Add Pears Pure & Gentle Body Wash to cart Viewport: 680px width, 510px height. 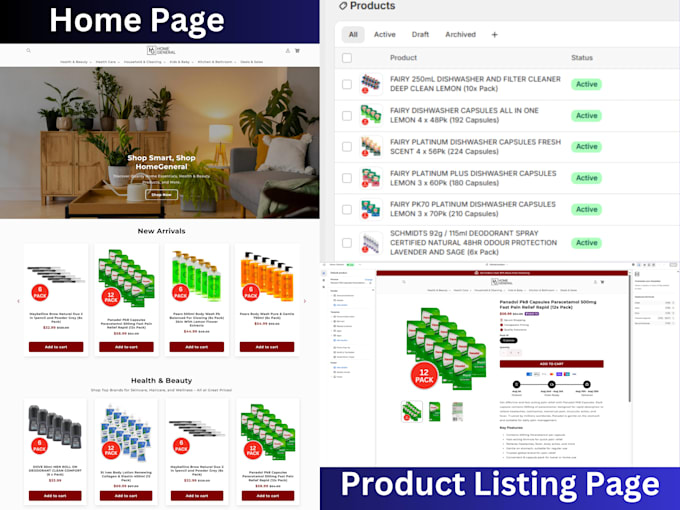click(x=267, y=347)
